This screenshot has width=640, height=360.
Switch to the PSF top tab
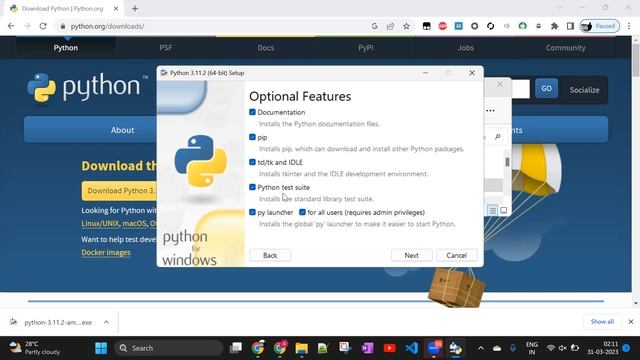coord(166,48)
